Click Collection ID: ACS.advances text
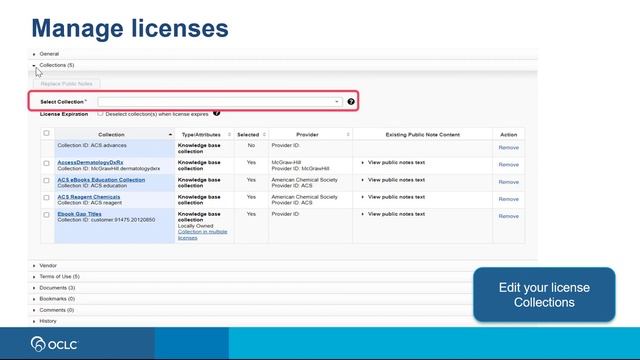 pos(92,145)
